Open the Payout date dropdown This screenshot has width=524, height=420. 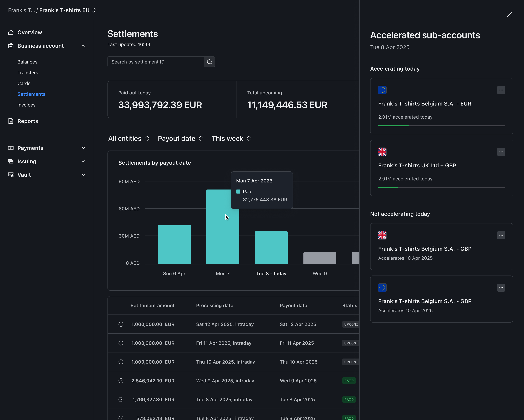[180, 138]
